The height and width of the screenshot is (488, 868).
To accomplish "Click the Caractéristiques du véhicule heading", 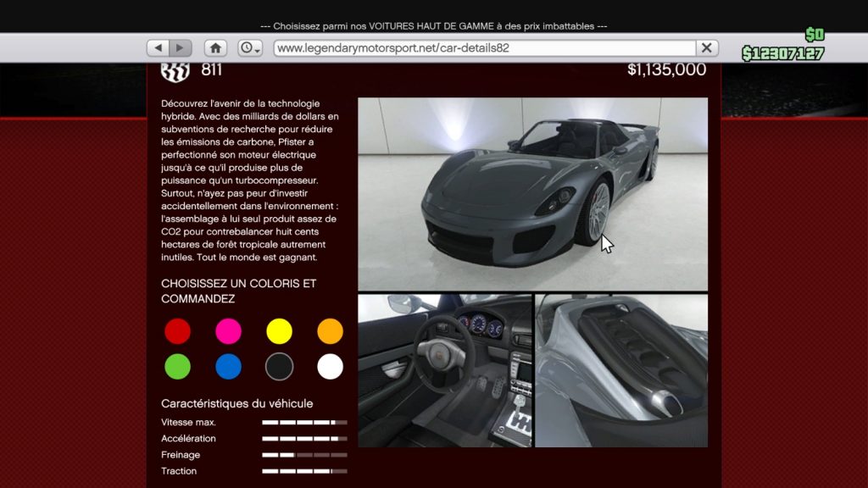I will [x=237, y=404].
